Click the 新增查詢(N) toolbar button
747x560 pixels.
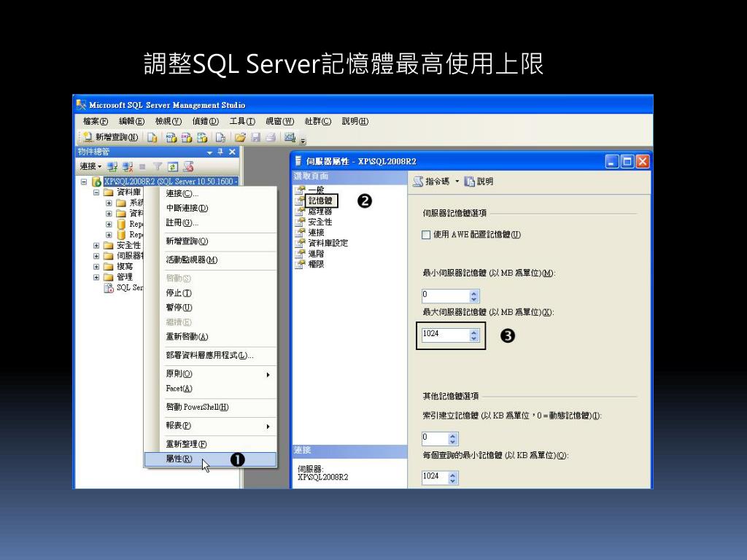pyautogui.click(x=111, y=137)
